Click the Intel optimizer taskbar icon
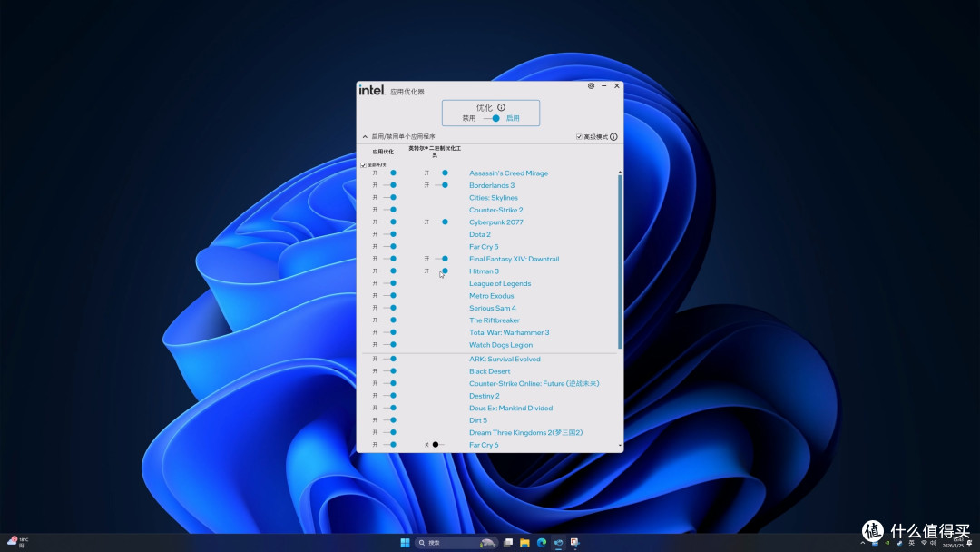This screenshot has height=552, width=980. tap(558, 543)
